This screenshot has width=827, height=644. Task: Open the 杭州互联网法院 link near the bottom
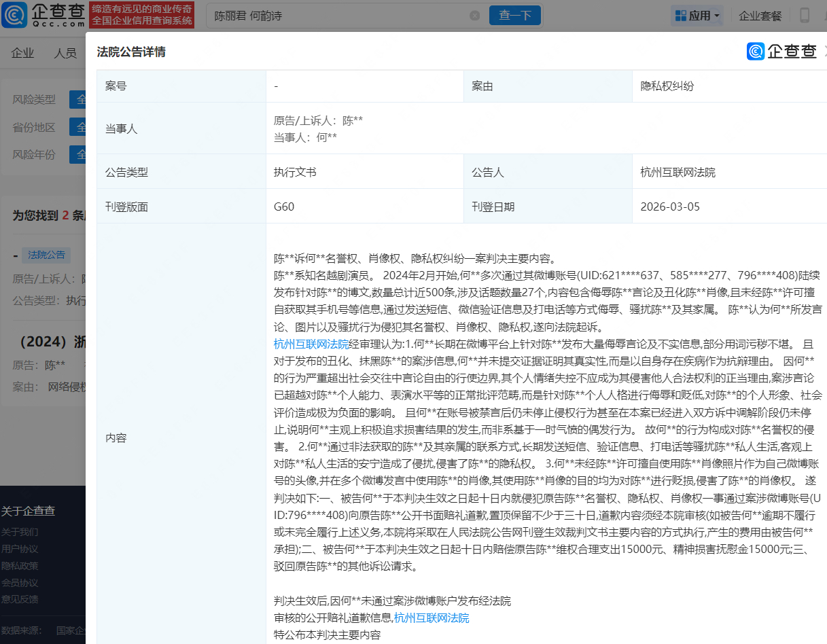tap(432, 618)
